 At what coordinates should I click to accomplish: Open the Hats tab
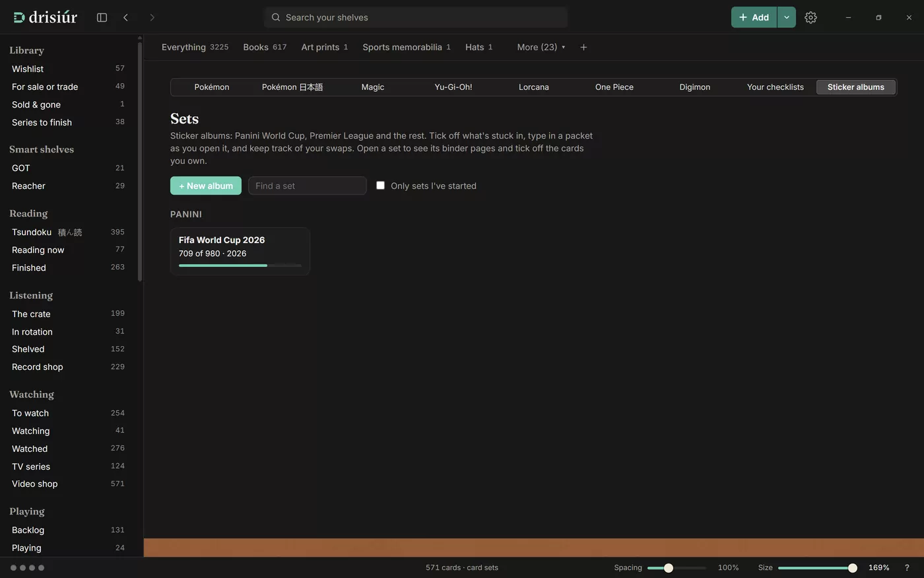pyautogui.click(x=479, y=47)
